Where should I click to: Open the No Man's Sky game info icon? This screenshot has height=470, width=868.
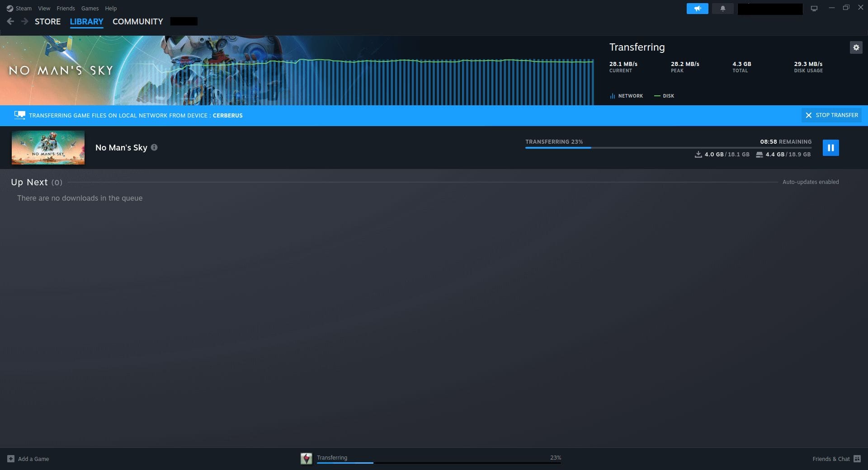154,147
